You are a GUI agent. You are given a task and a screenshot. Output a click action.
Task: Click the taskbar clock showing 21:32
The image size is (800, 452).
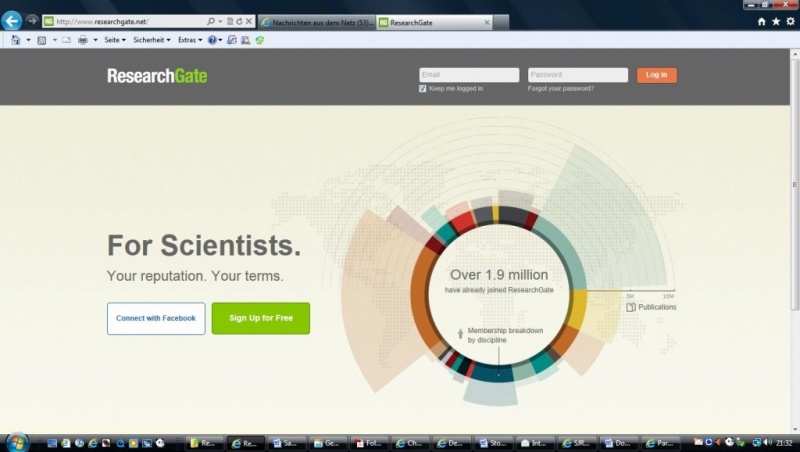pyautogui.click(x=784, y=443)
